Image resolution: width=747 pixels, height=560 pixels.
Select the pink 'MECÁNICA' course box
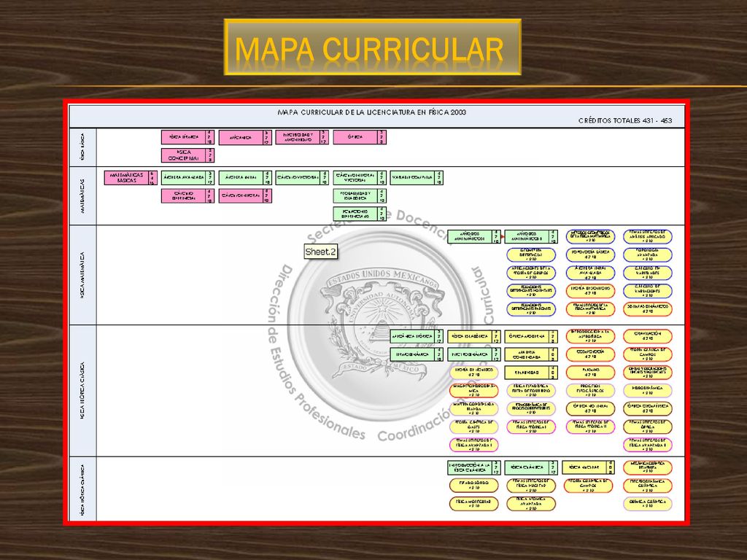[245, 138]
